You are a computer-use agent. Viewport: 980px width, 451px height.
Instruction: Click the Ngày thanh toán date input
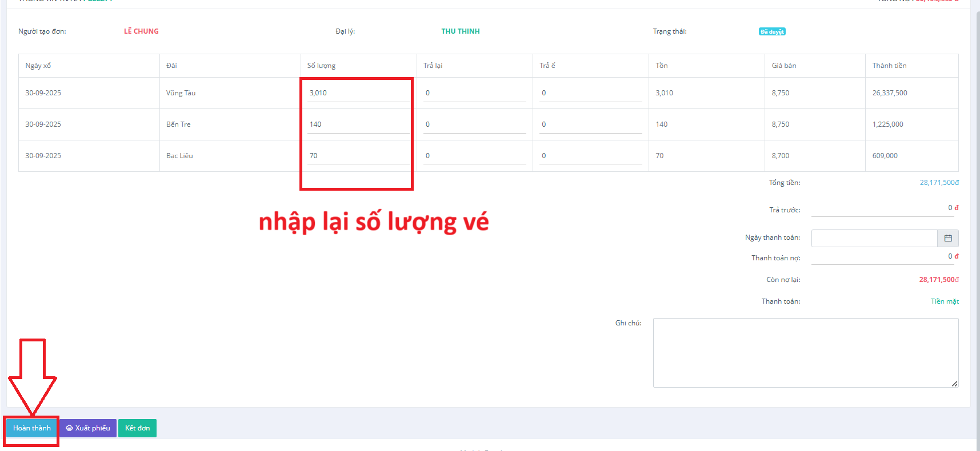tap(874, 238)
